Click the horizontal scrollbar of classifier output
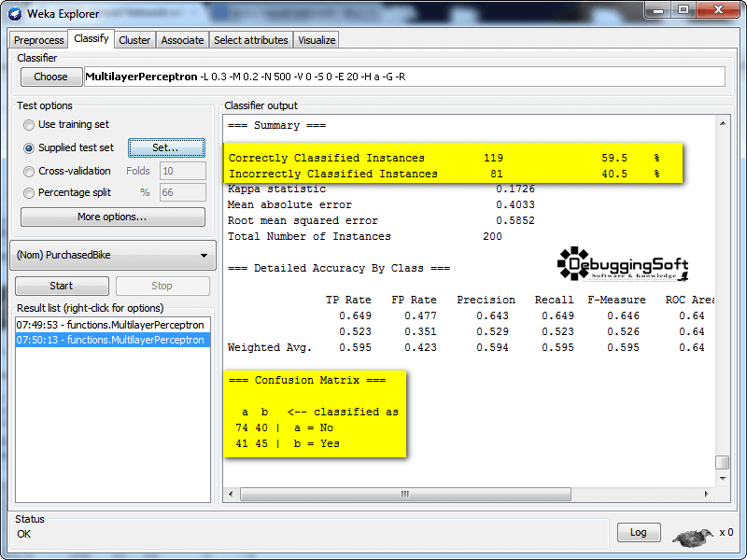This screenshot has height=560, width=747. (x=405, y=495)
